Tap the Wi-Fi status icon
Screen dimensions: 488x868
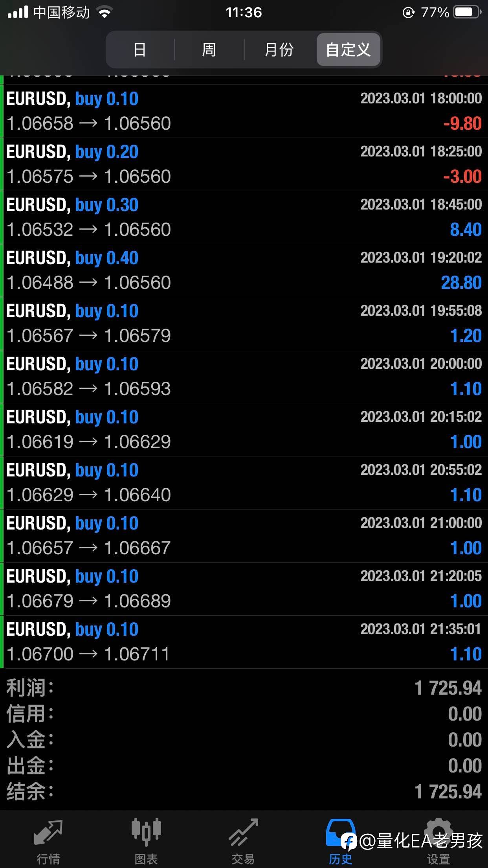tap(105, 13)
